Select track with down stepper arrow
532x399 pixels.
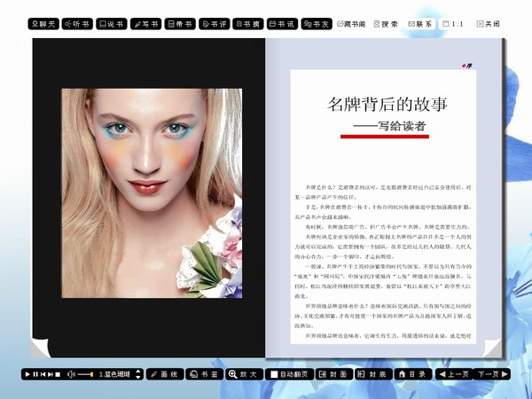138,377
